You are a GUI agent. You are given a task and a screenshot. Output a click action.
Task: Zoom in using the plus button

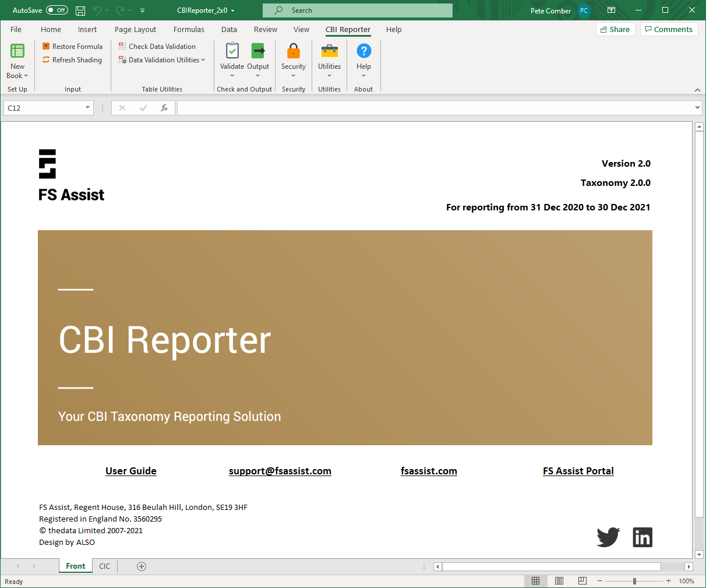point(668,581)
